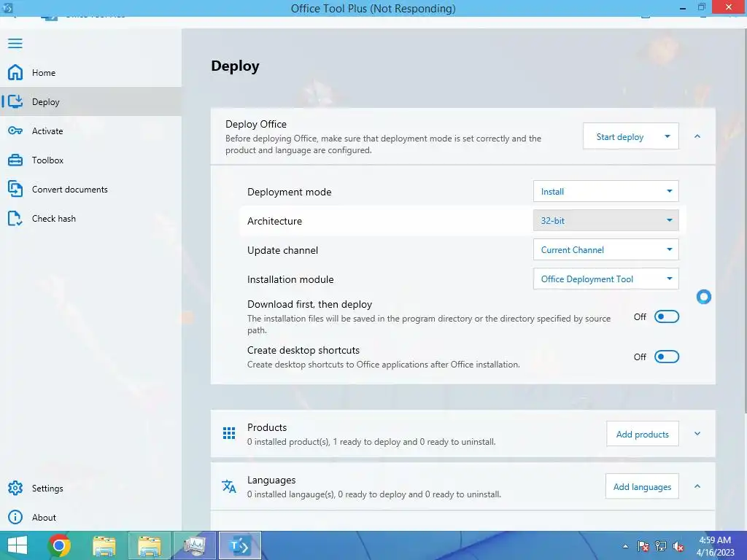Open the Architecture 32-bit dropdown
This screenshot has width=747, height=560.
[x=605, y=220]
